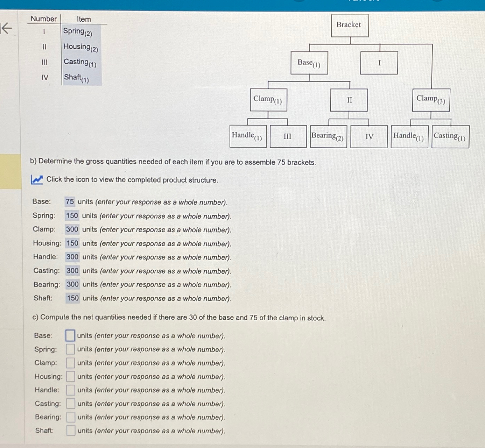The image size is (485, 448).
Task: Click the part b Handle field showing 300
Action: [x=72, y=257]
